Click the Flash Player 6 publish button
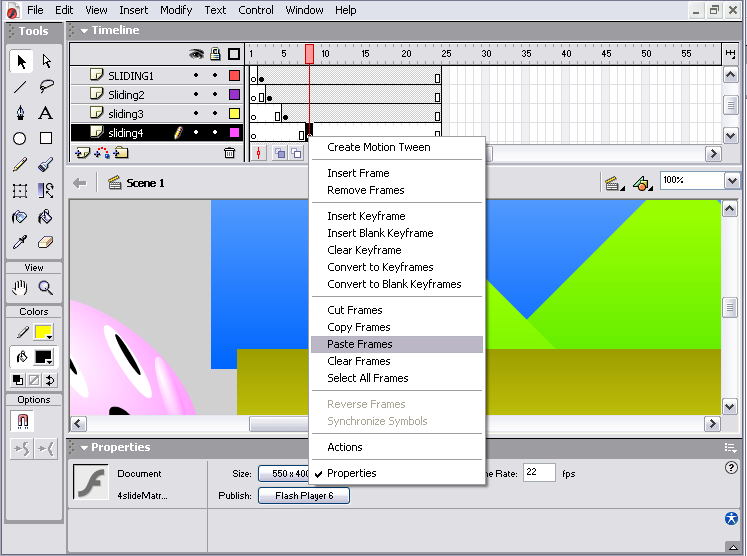Image resolution: width=747 pixels, height=556 pixels. coord(304,495)
